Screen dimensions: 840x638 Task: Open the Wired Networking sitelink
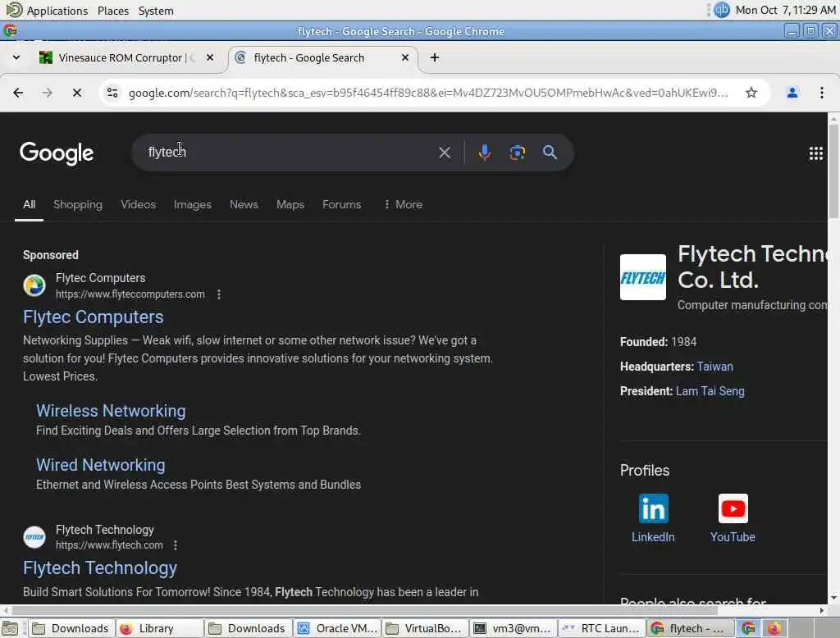[101, 465]
